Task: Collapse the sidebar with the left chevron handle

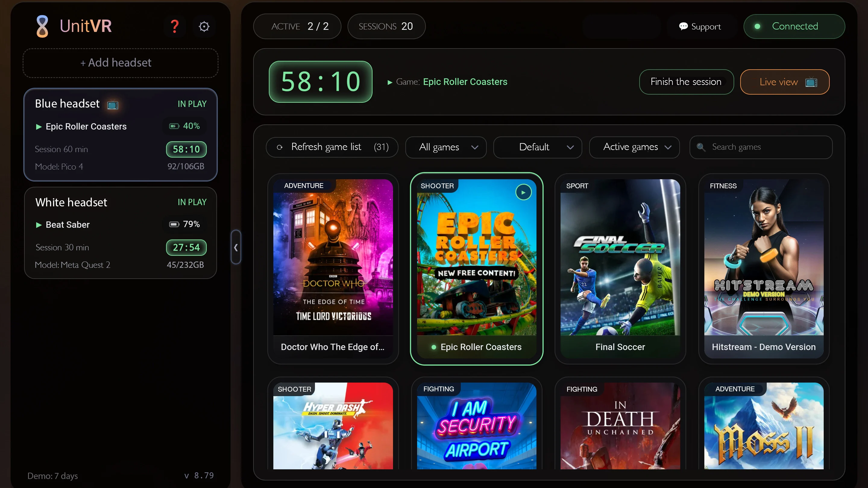Action: pos(236,247)
